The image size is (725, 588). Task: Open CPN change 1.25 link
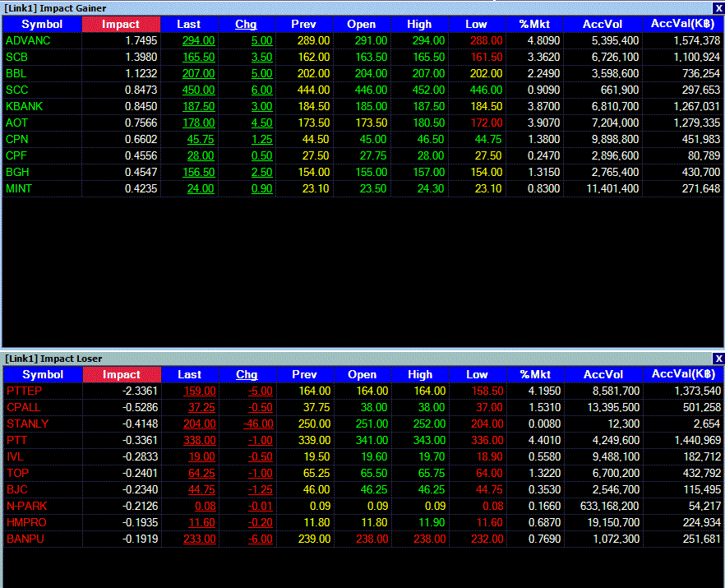pyautogui.click(x=262, y=139)
